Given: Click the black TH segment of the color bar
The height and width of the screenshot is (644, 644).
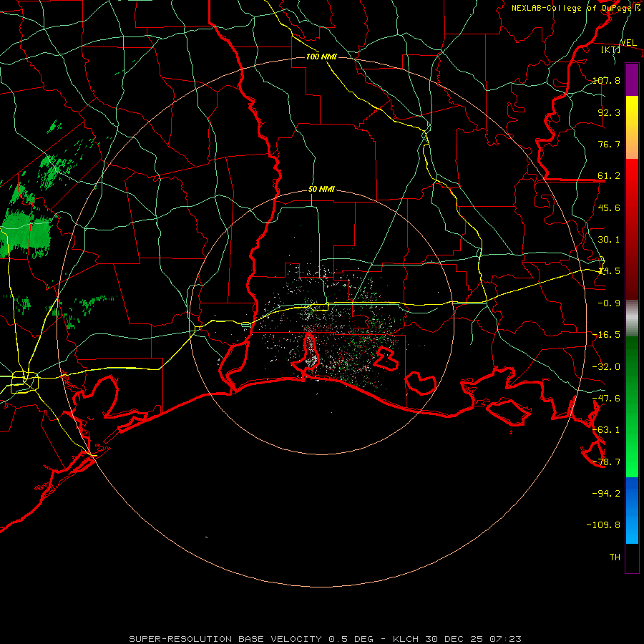Looking at the screenshot, I should coord(632,557).
